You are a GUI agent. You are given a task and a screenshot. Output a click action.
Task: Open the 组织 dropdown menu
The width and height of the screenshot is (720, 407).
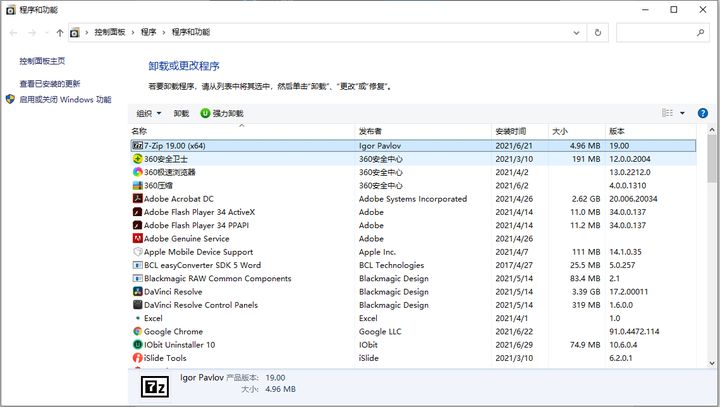149,113
